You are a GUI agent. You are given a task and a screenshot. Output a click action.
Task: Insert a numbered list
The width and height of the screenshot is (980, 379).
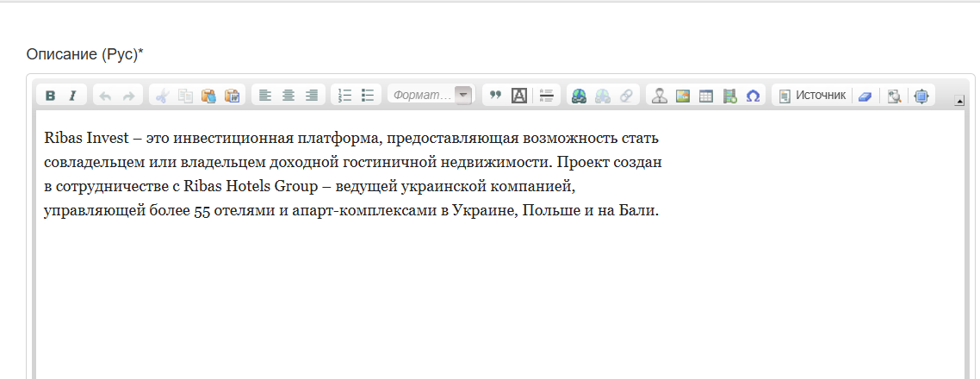344,96
